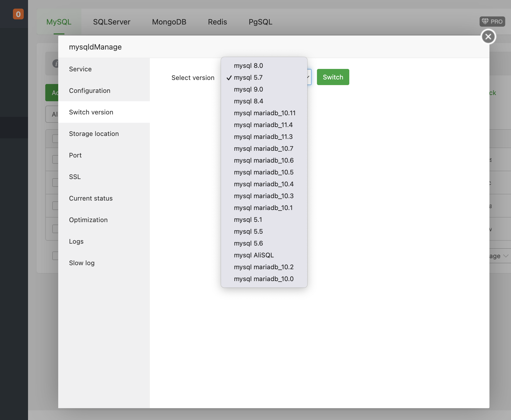Open Storage location settings
The image size is (511, 420).
(94, 134)
